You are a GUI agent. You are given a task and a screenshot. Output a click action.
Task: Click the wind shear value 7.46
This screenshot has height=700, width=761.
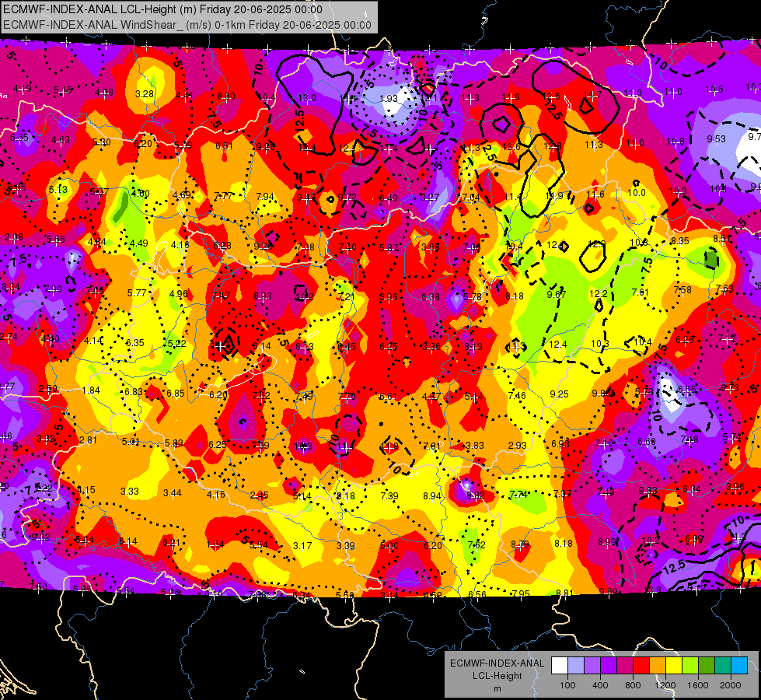(x=517, y=395)
